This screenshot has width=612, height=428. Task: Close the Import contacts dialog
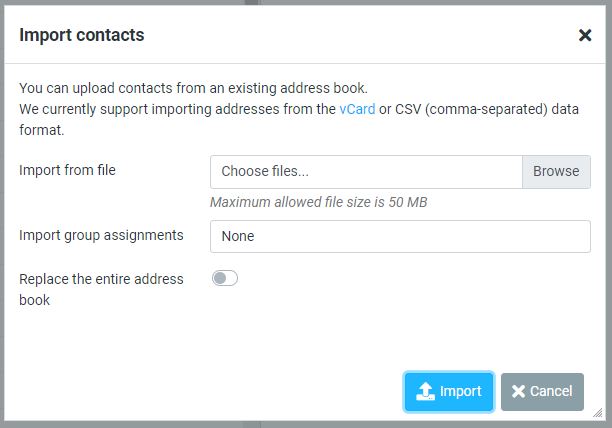585,35
